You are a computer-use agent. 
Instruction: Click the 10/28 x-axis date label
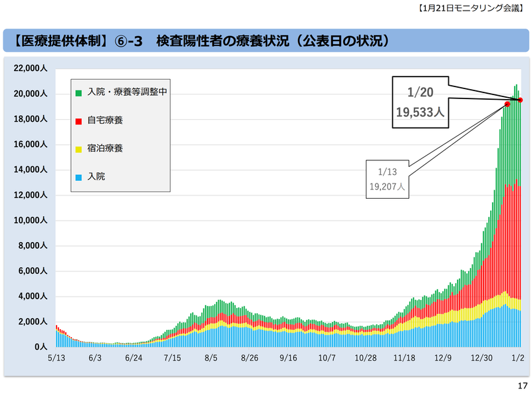pos(366,358)
